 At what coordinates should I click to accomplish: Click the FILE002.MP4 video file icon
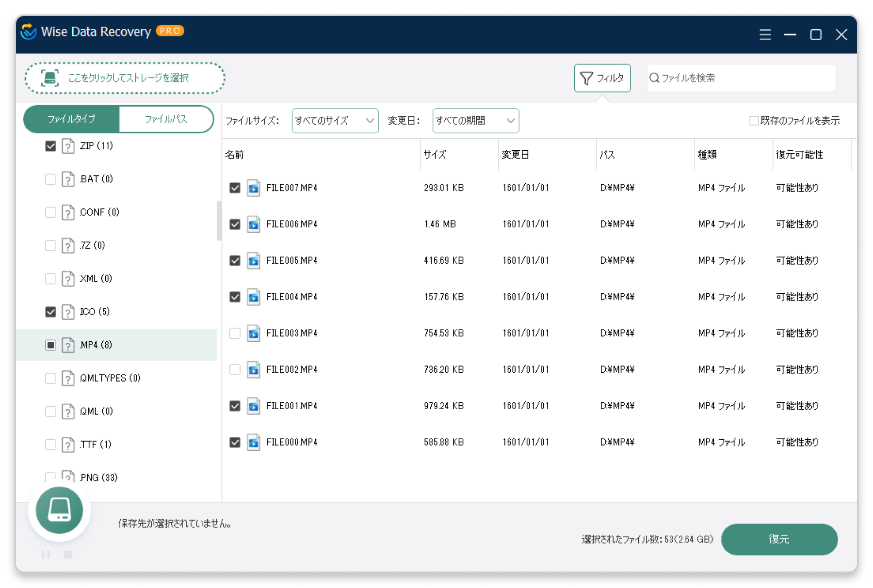tap(253, 369)
